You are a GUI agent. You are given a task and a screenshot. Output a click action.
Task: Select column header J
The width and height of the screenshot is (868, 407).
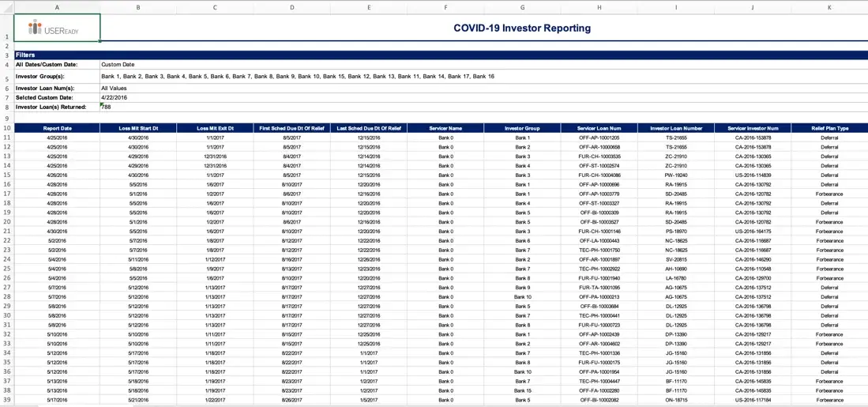pyautogui.click(x=753, y=7)
